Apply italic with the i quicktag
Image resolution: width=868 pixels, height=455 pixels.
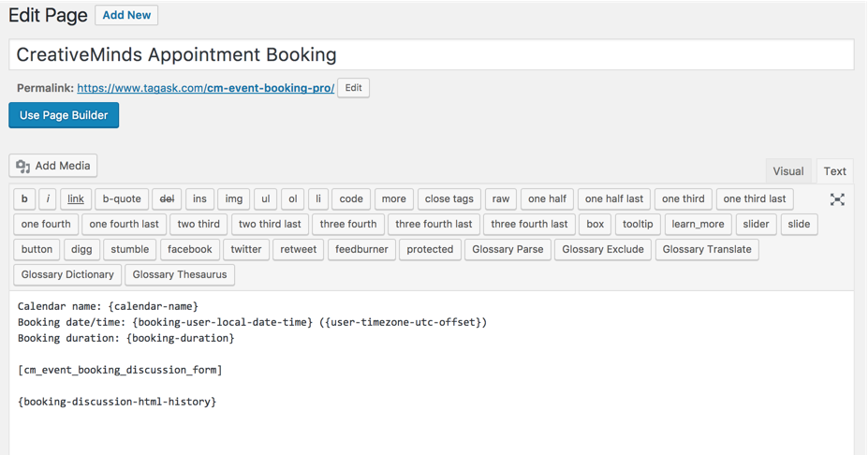48,198
